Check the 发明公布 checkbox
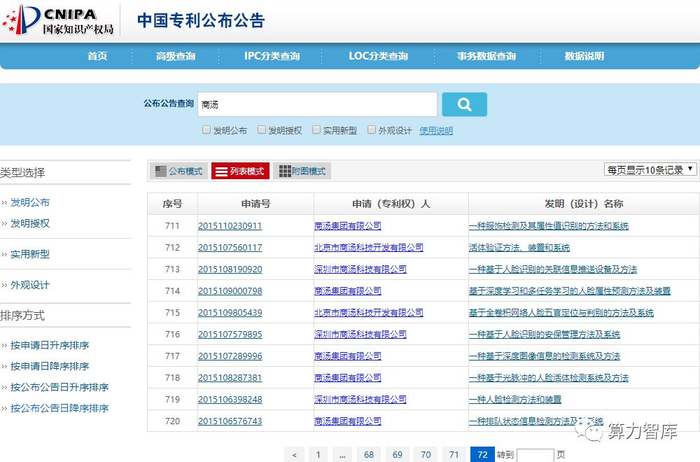The height and width of the screenshot is (462, 700). 206,131
